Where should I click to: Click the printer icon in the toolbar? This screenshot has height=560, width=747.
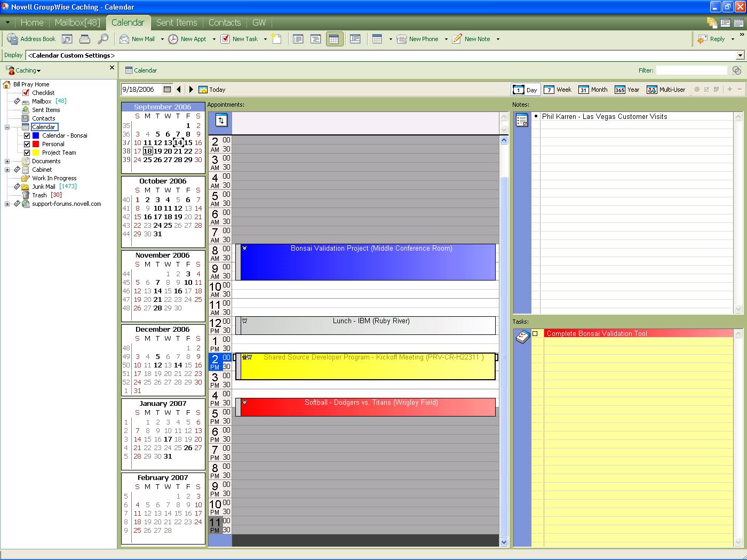coord(84,39)
